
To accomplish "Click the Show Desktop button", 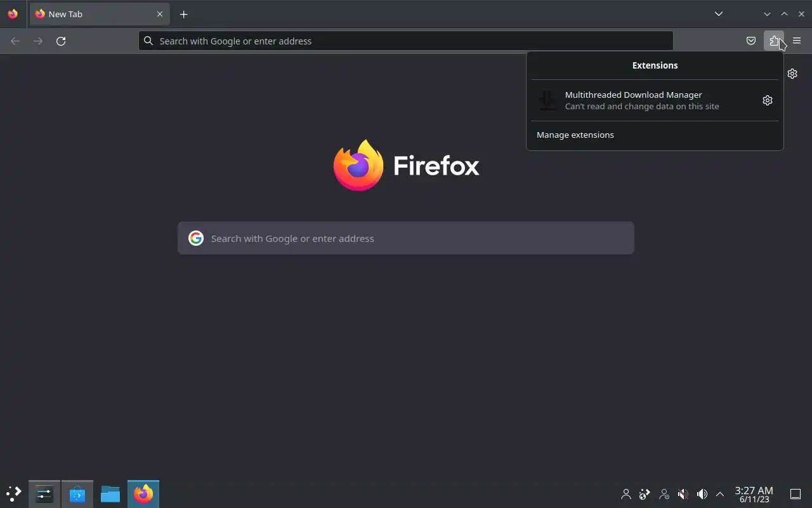I will tap(796, 494).
